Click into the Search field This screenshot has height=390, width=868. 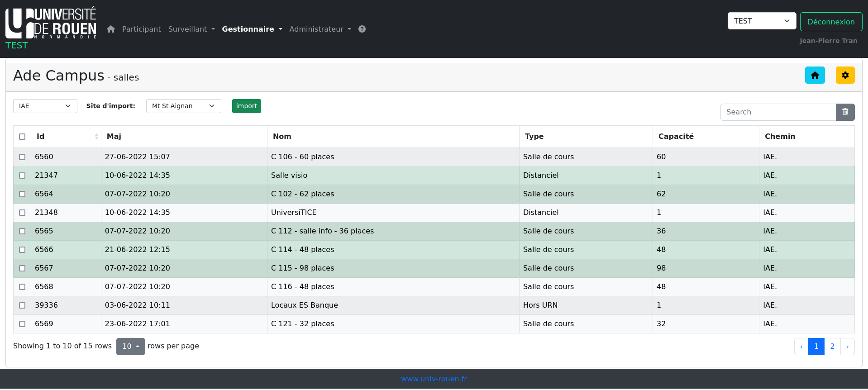[x=777, y=112]
